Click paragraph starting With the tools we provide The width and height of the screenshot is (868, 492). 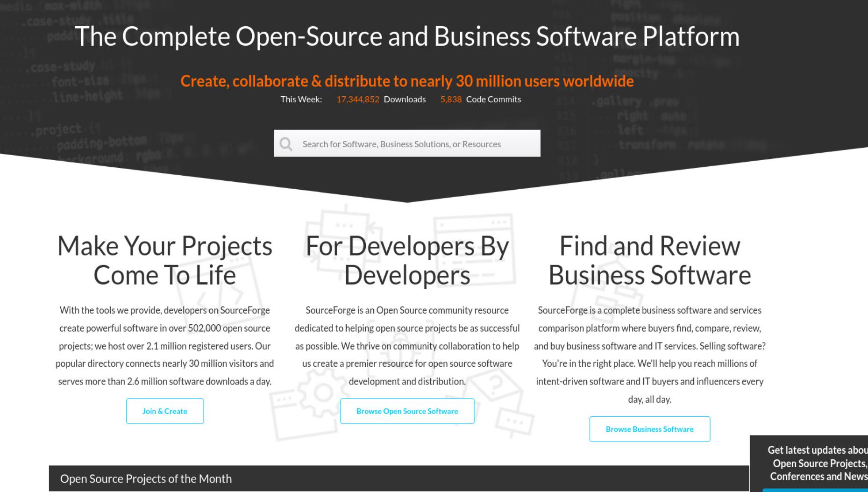pos(165,346)
